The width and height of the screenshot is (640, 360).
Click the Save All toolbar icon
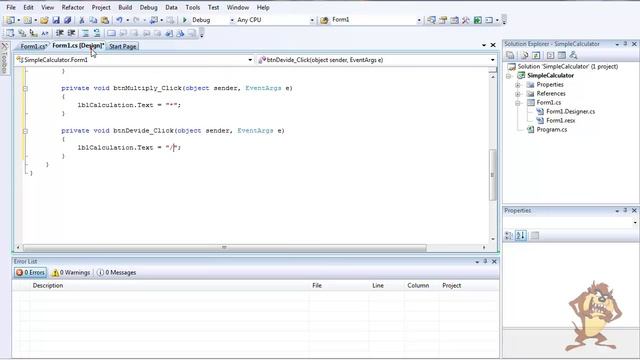click(x=67, y=20)
